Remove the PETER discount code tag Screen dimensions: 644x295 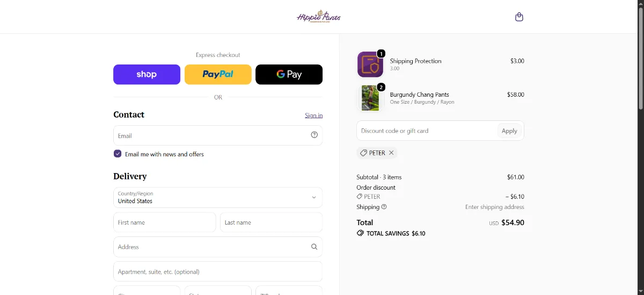(391, 153)
